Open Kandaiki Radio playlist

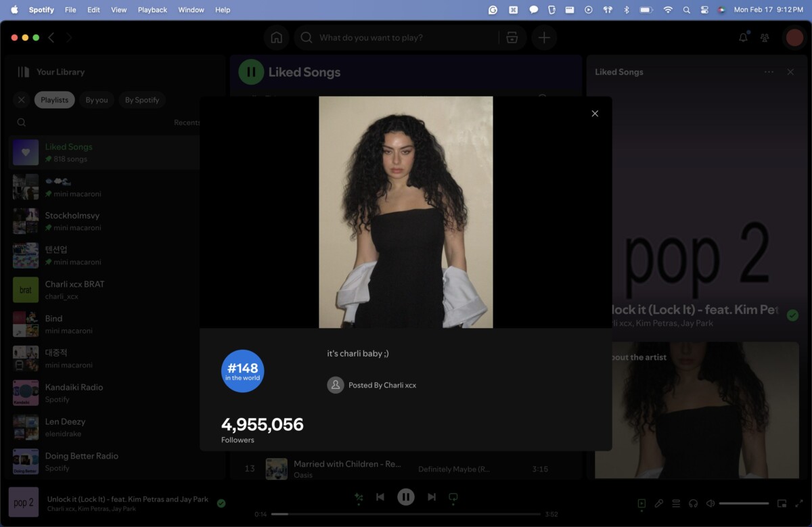coord(105,393)
